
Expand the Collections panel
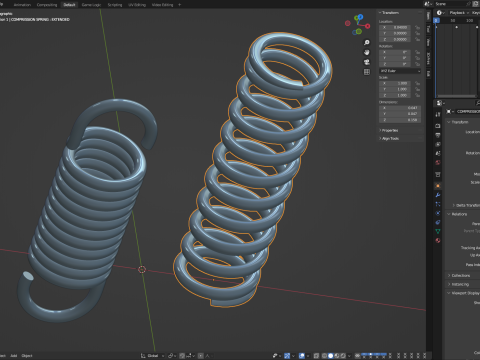point(458,275)
